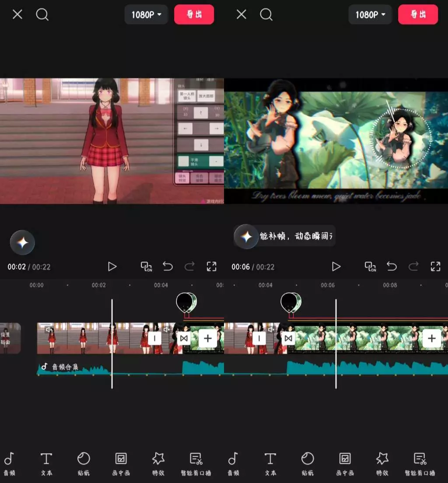The width and height of the screenshot is (448, 483).
Task: Tap the AI sparkle button in left editor
Action: click(22, 242)
